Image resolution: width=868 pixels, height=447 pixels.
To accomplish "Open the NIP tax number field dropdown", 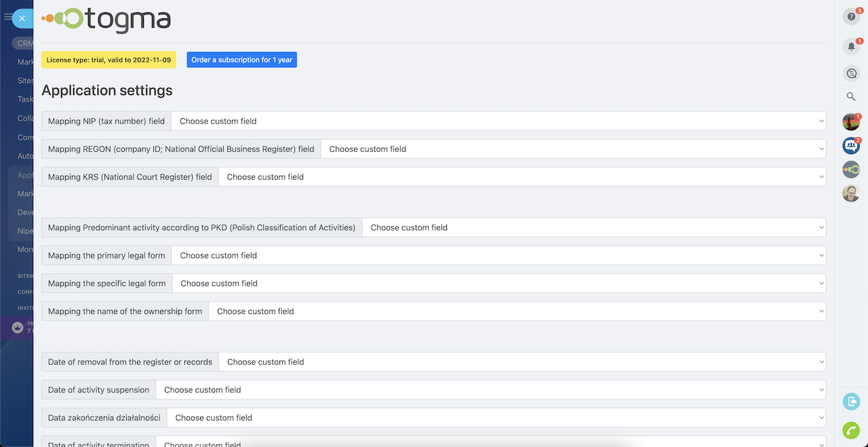I will click(x=498, y=121).
